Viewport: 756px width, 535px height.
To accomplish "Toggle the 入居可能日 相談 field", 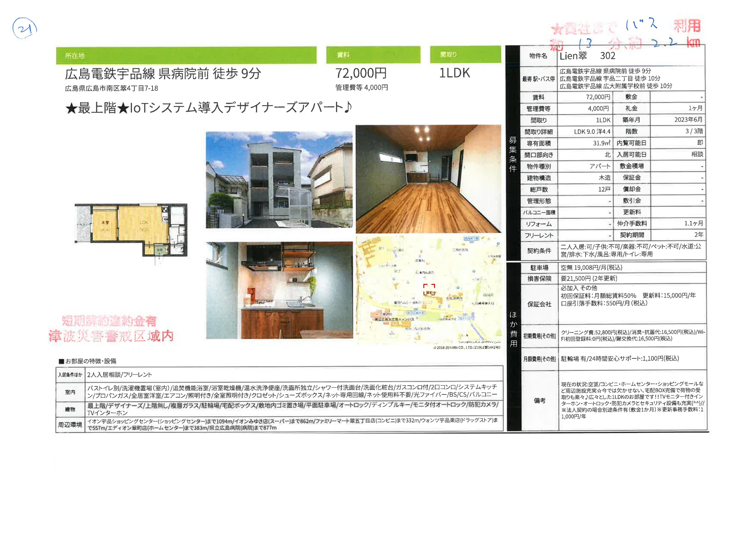I will [x=699, y=155].
